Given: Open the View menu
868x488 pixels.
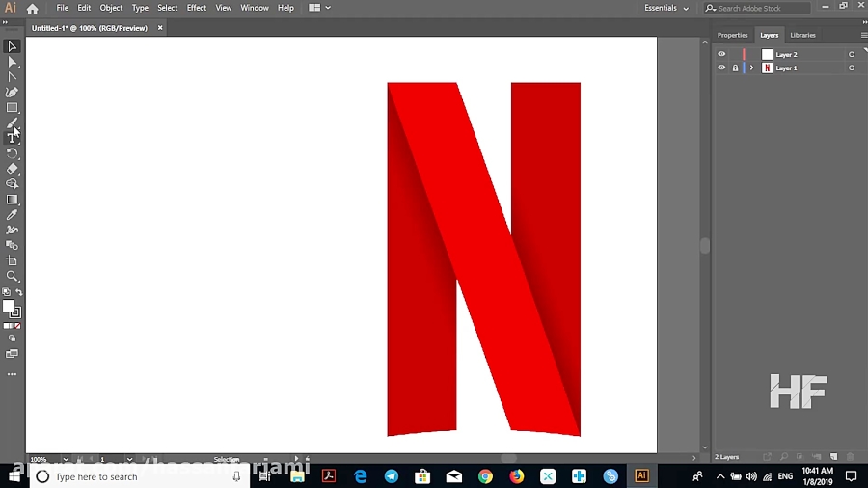Looking at the screenshot, I should (x=224, y=8).
